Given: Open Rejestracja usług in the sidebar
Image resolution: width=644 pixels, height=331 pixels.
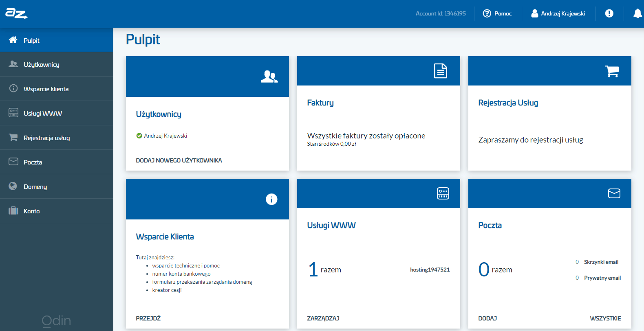Looking at the screenshot, I should (x=57, y=138).
